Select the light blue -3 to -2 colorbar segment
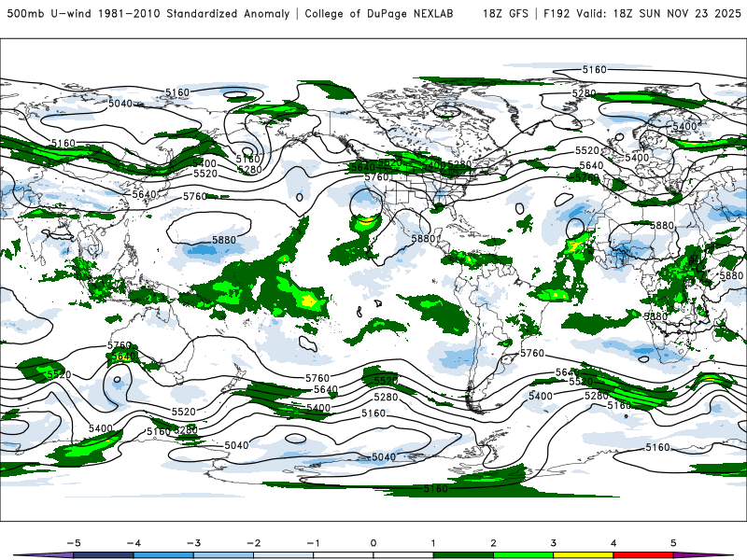Image resolution: width=747 pixels, height=560 pixels. coord(223,555)
